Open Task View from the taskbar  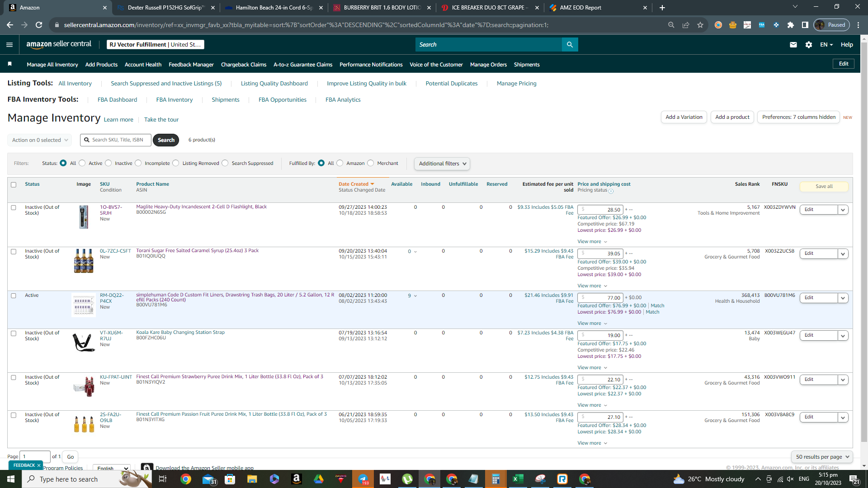[x=163, y=479]
